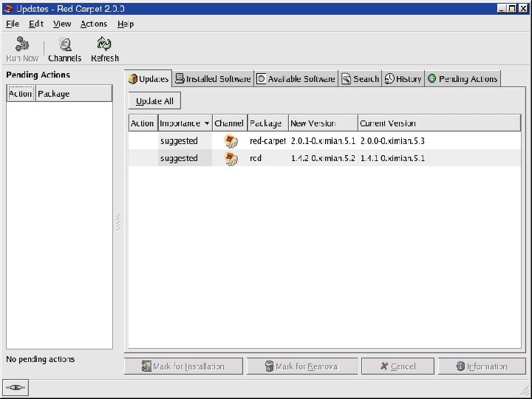Screen dimensions: 532x399
Task: Click the channel icon in the rcd row
Action: click(x=231, y=158)
